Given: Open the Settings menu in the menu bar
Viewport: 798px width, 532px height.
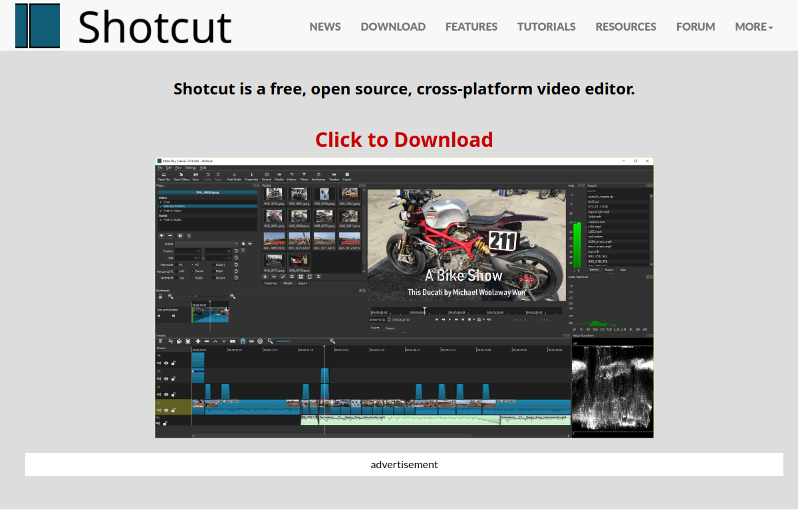Looking at the screenshot, I should pos(190,168).
